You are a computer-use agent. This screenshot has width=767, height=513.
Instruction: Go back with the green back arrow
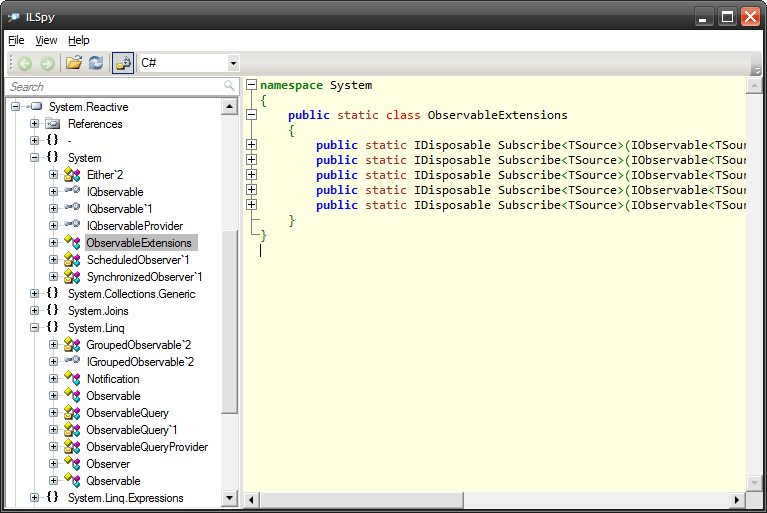click(x=24, y=63)
